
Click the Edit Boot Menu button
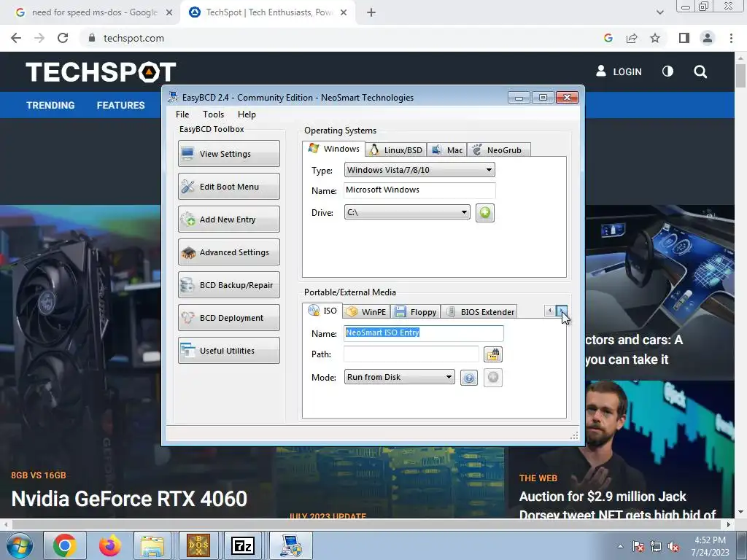pos(229,186)
